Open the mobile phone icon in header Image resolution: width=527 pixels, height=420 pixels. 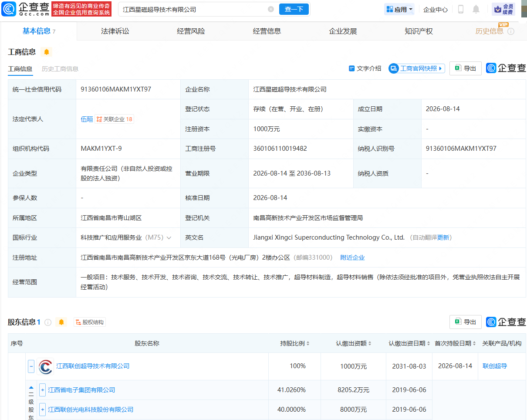click(461, 9)
